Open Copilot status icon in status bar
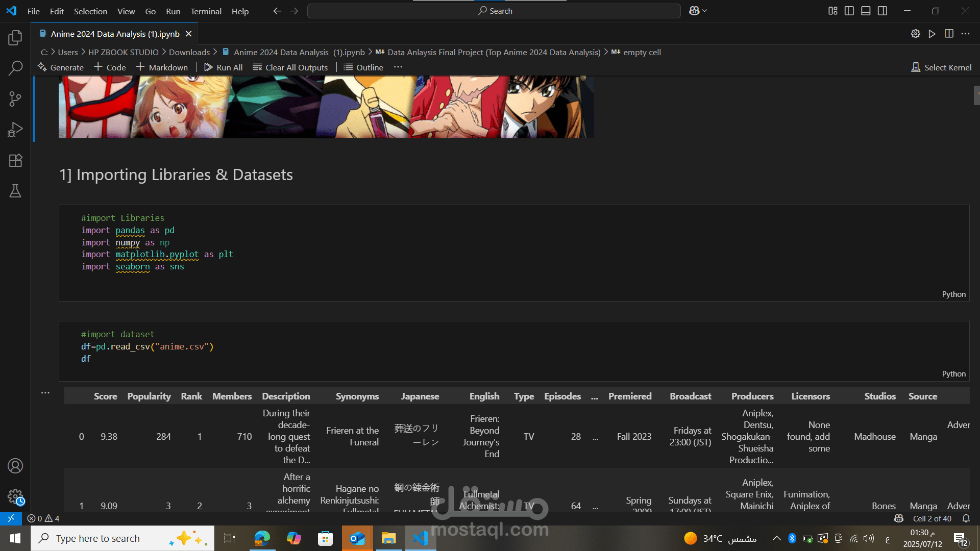The width and height of the screenshot is (980, 551). click(899, 518)
